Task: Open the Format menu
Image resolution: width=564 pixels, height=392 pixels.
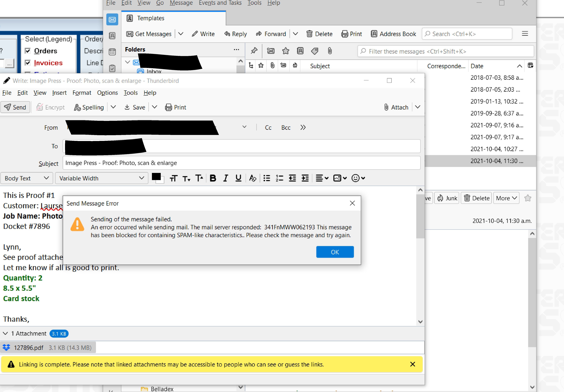Action: click(x=82, y=93)
